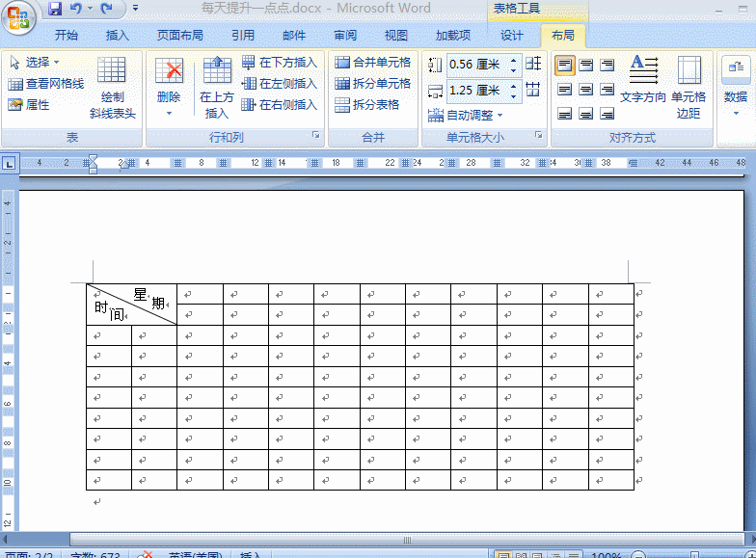The image size is (756, 558).
Task: Open the 邮件 tab
Action: click(293, 35)
